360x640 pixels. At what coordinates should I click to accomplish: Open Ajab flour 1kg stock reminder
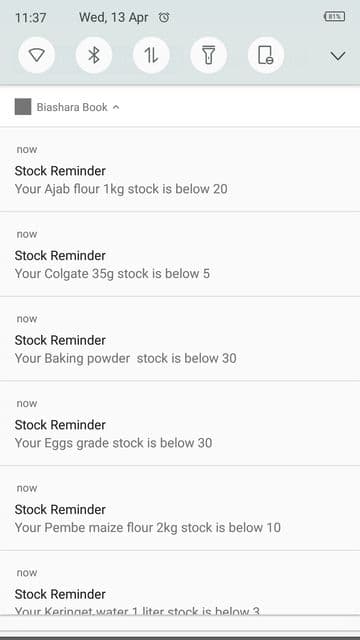180,170
